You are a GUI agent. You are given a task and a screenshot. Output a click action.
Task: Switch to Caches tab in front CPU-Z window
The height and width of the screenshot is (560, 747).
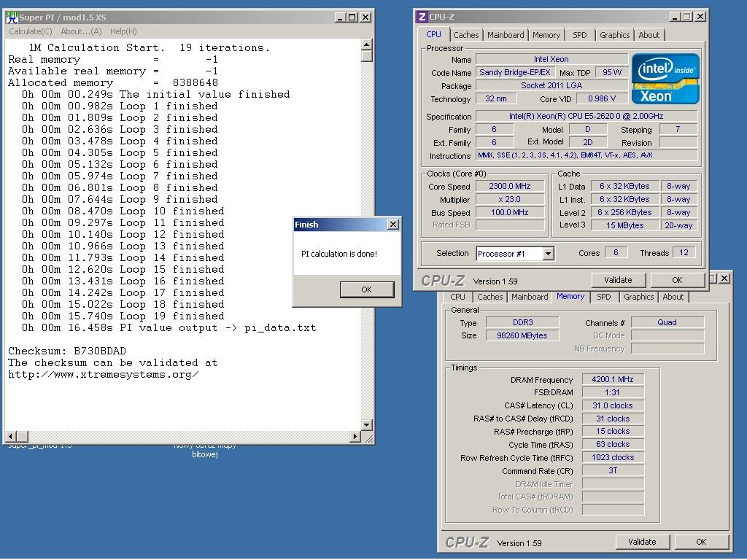465,35
